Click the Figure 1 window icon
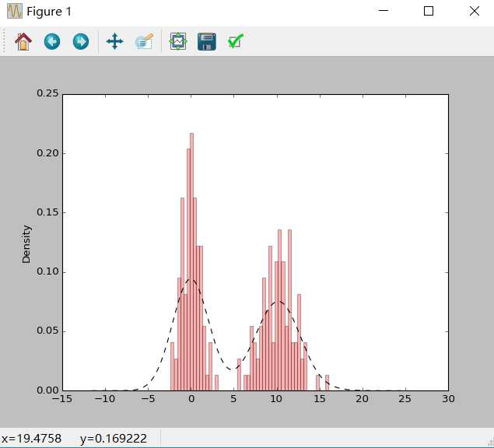Viewport: 494px width, 448px height. pyautogui.click(x=15, y=12)
